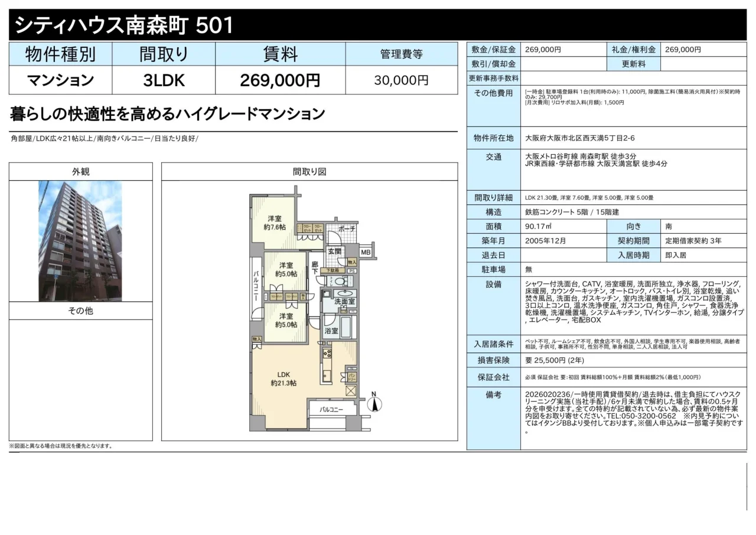
Task: Click "JR東西線・学研都市線 大阪天満宮駅 徒歩4分"
Action: 597,164
